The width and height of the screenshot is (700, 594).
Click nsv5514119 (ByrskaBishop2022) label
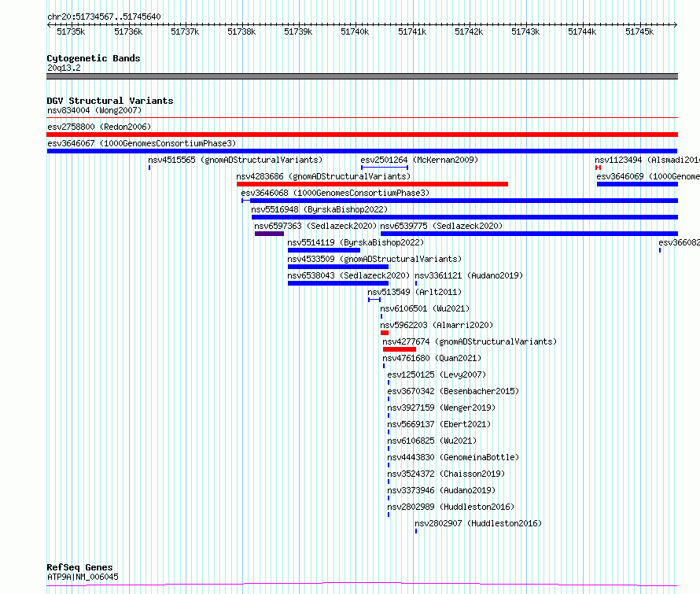356,242
